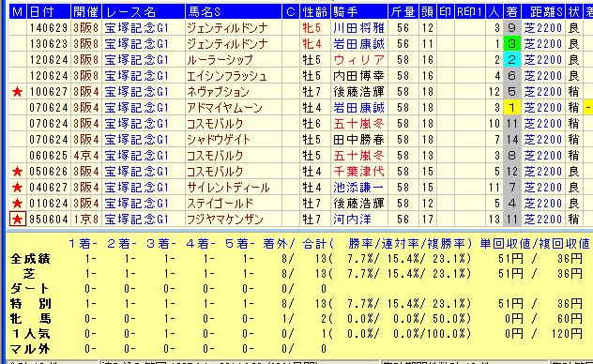Viewport: 593px width, 364px height.
Task: Select horse ステイゴールド
Action: (220, 204)
